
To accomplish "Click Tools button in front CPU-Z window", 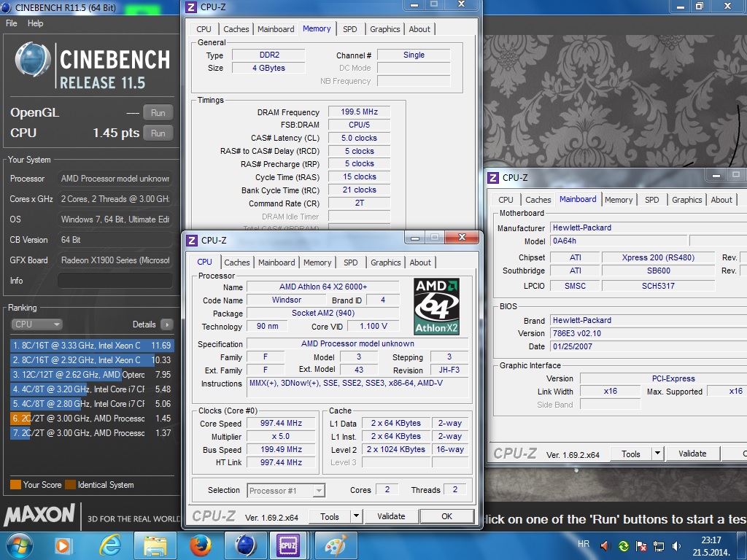I will click(x=330, y=516).
